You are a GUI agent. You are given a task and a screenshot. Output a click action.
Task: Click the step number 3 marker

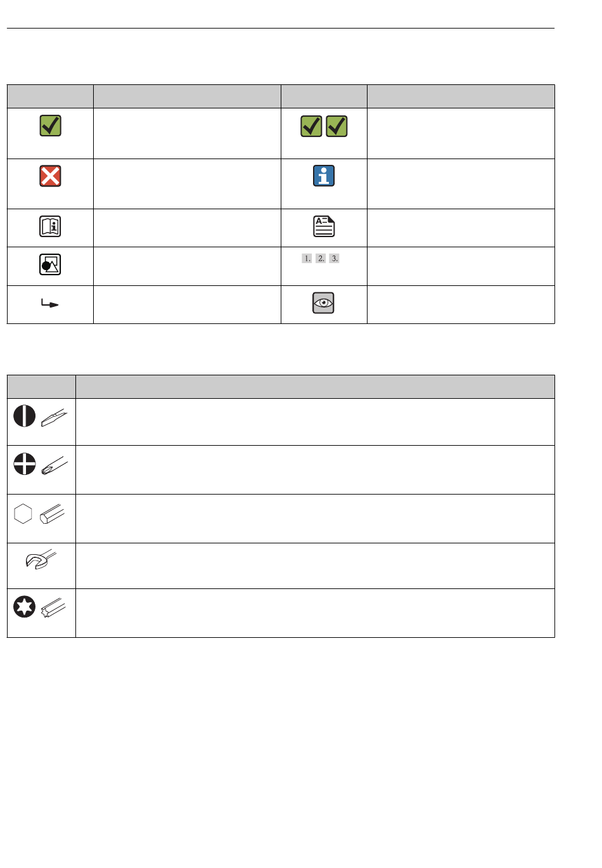pos(335,258)
